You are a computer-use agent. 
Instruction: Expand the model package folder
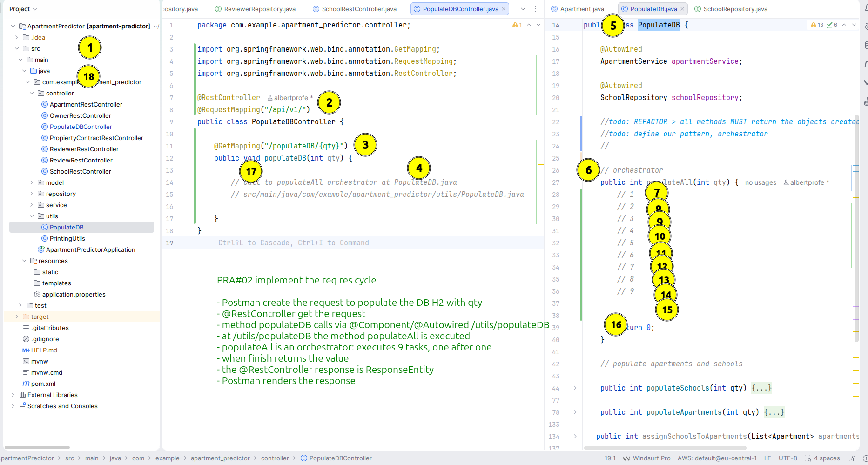(32, 182)
